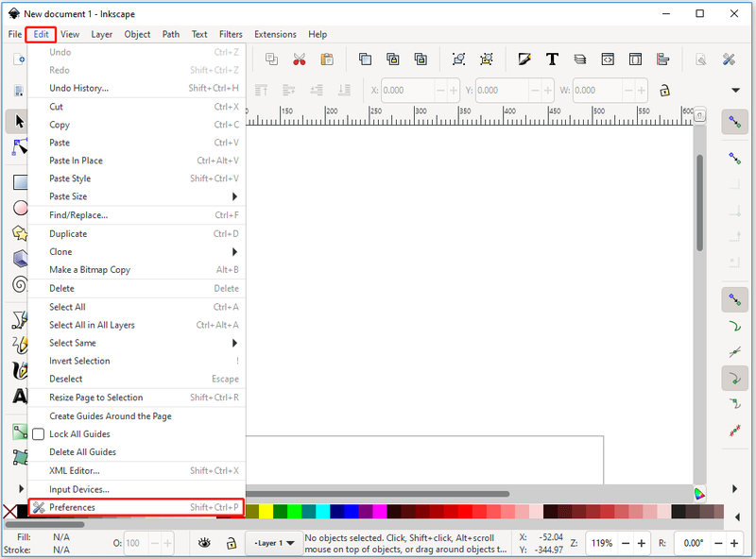Toggle the layer lock icon in status bar
This screenshot has width=756, height=559.
pos(232,543)
